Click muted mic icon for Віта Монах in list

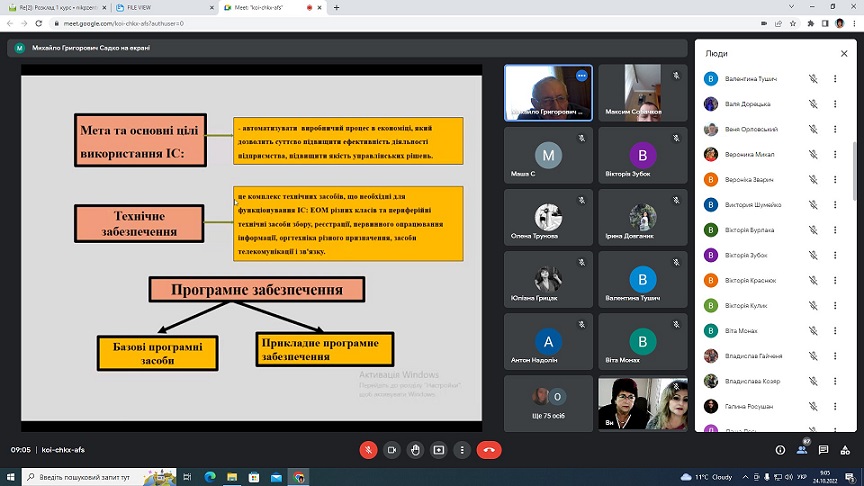pyautogui.click(x=813, y=331)
